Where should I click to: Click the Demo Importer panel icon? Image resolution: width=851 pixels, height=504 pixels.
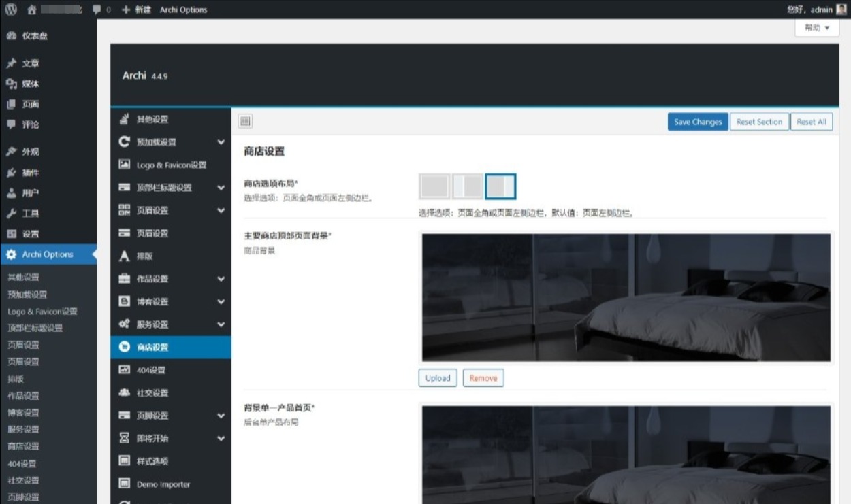(124, 484)
